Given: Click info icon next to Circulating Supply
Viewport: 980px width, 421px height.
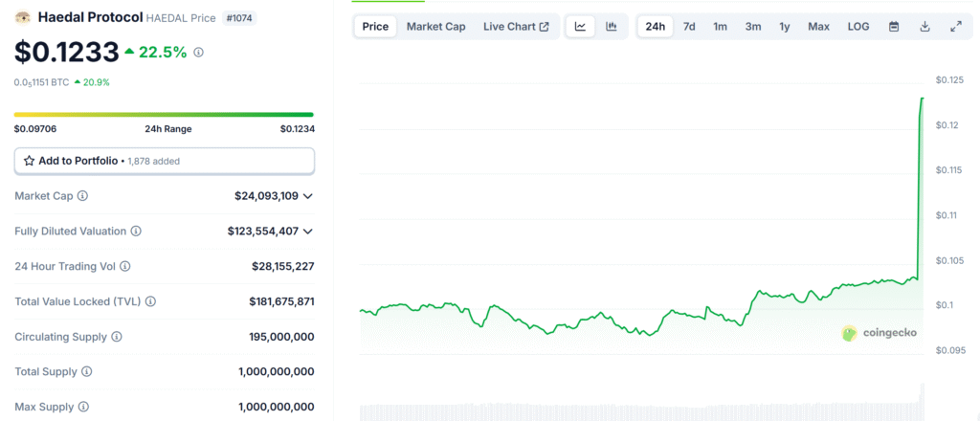Looking at the screenshot, I should coord(117,337).
